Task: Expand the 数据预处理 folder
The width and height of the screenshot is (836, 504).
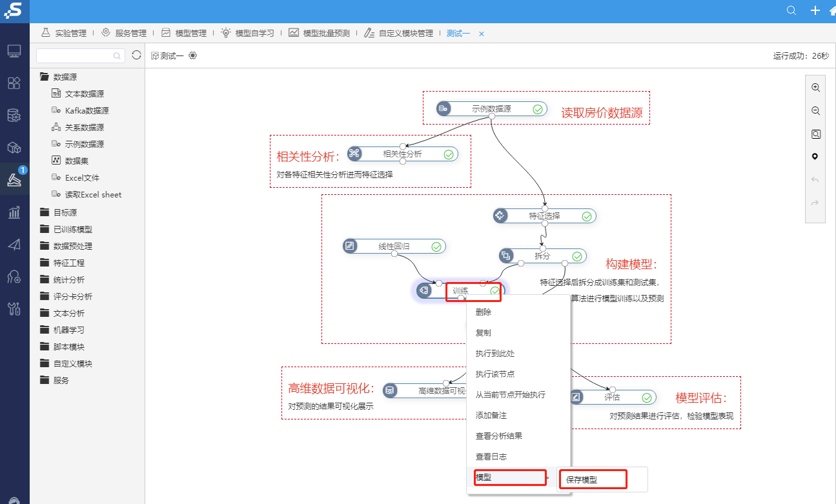Action: 45,246
